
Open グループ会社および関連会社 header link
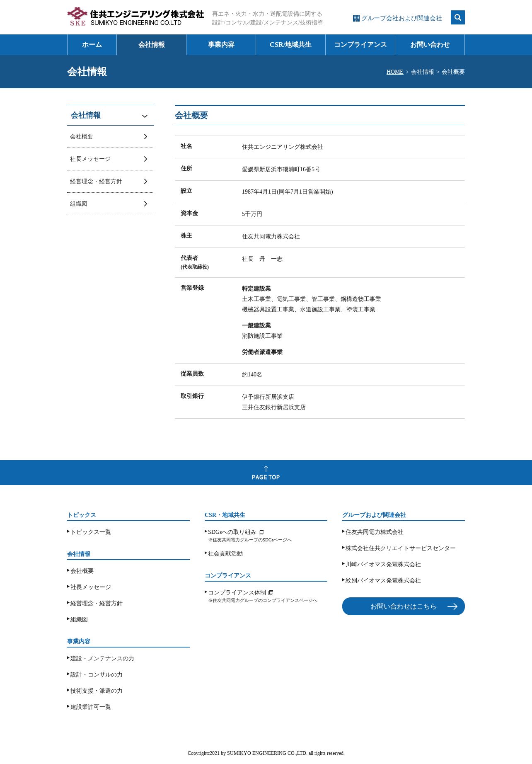pyautogui.click(x=397, y=18)
